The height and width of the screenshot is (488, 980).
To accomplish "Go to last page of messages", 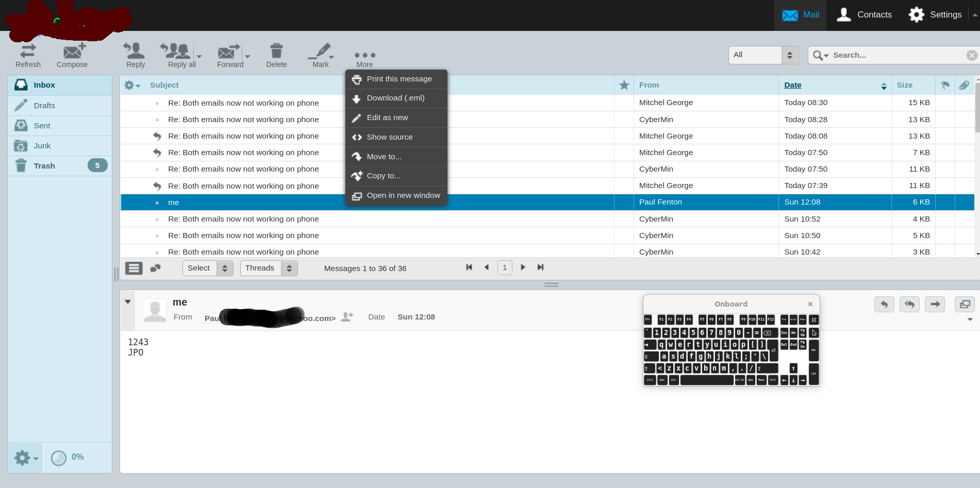I will [540, 267].
